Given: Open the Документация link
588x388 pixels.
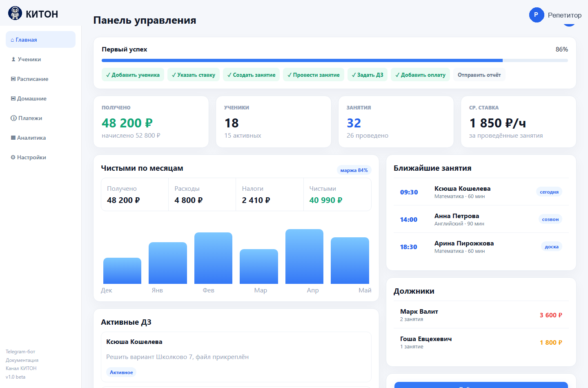Looking at the screenshot, I should coord(22,360).
